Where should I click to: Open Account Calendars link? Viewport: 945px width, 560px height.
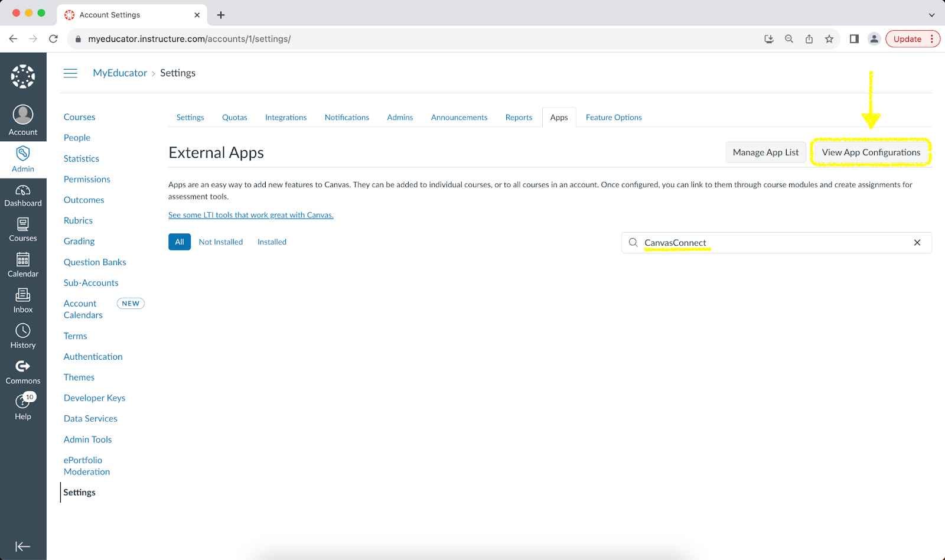click(83, 310)
